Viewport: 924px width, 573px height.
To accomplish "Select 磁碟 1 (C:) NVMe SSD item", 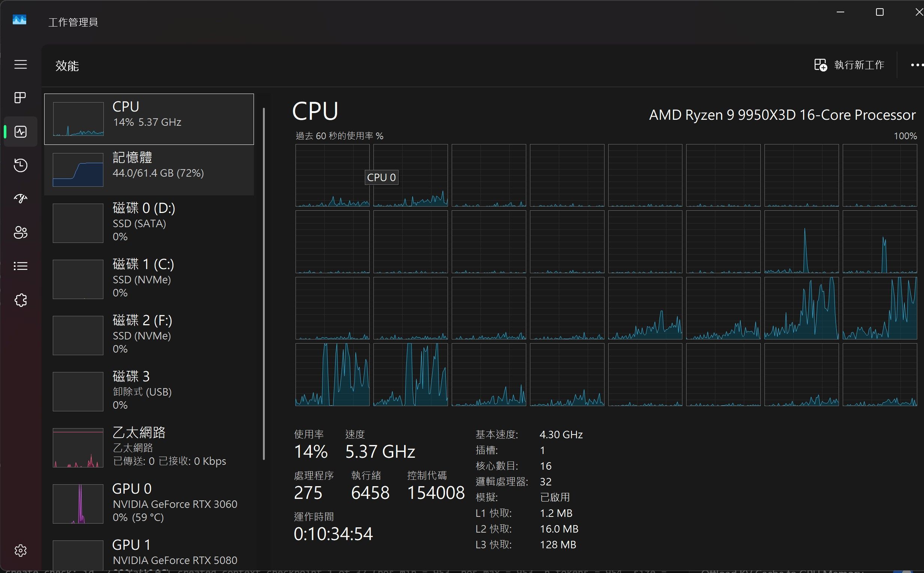I will 149,279.
